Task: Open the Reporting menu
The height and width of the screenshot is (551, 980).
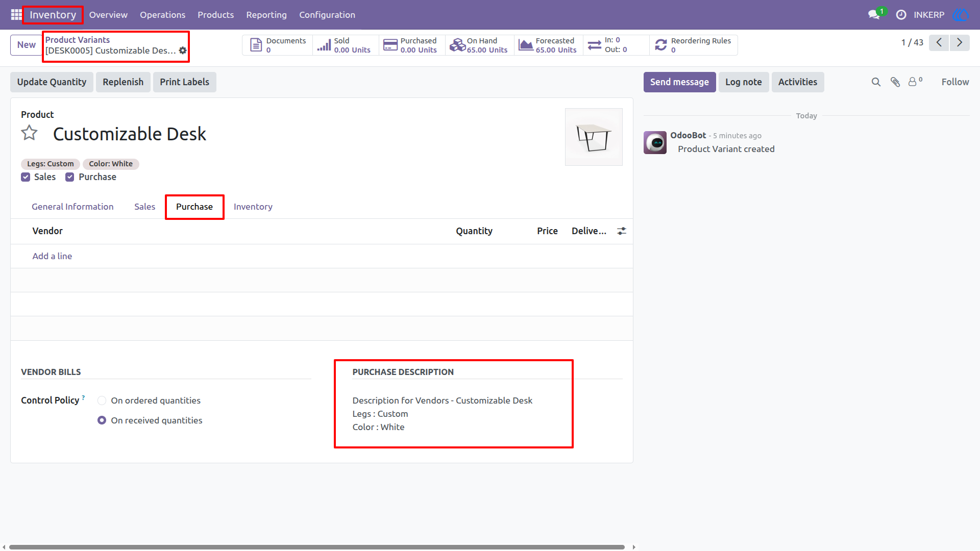Action: (266, 15)
